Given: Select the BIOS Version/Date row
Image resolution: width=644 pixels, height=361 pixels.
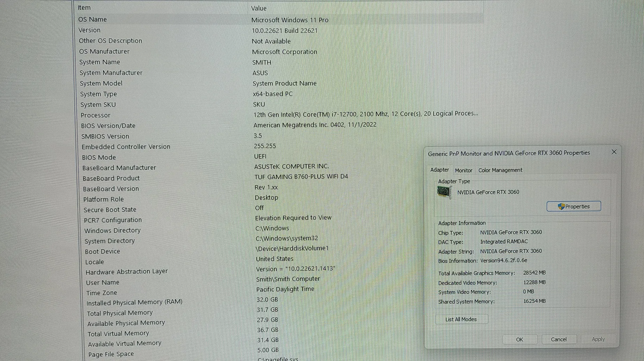Looking at the screenshot, I should point(108,126).
